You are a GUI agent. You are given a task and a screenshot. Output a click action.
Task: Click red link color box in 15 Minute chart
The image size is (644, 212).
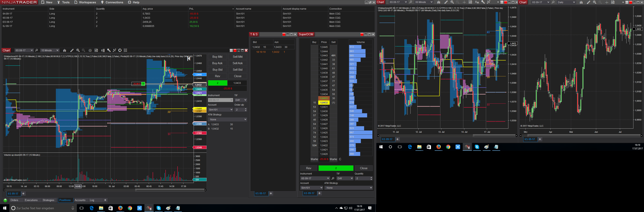click(x=235, y=51)
